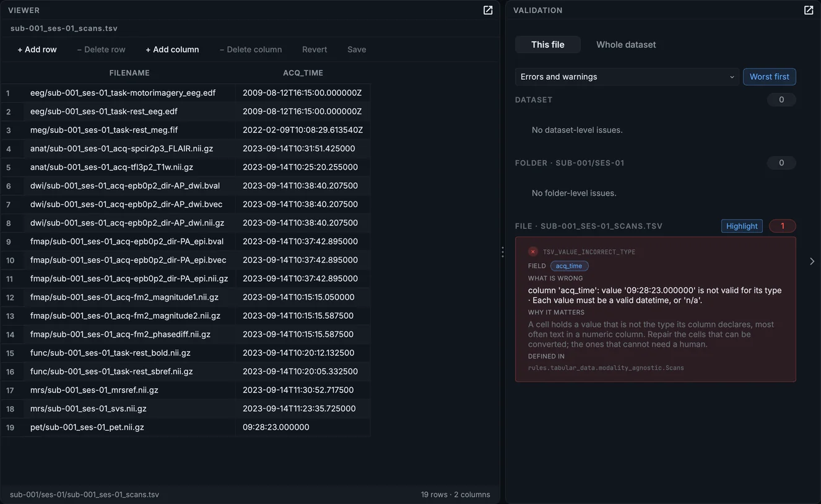Select the pet.nii.gz filename cell

(129, 427)
